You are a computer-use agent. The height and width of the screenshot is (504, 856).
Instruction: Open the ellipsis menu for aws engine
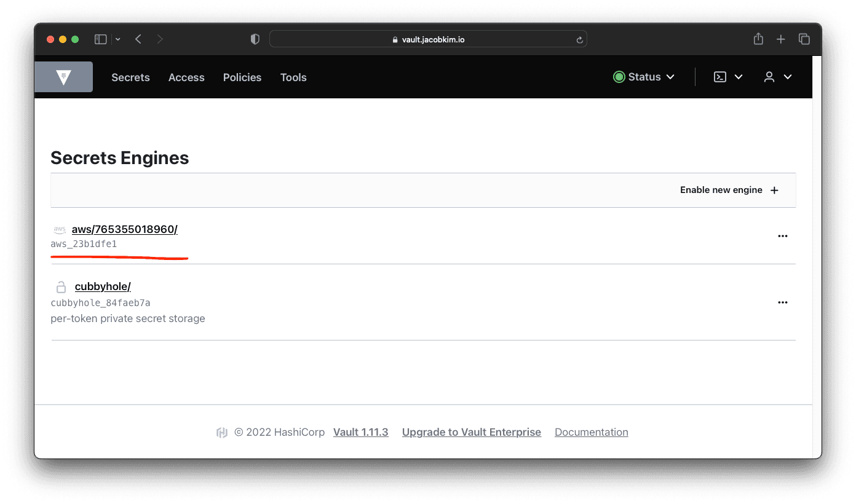click(x=782, y=235)
